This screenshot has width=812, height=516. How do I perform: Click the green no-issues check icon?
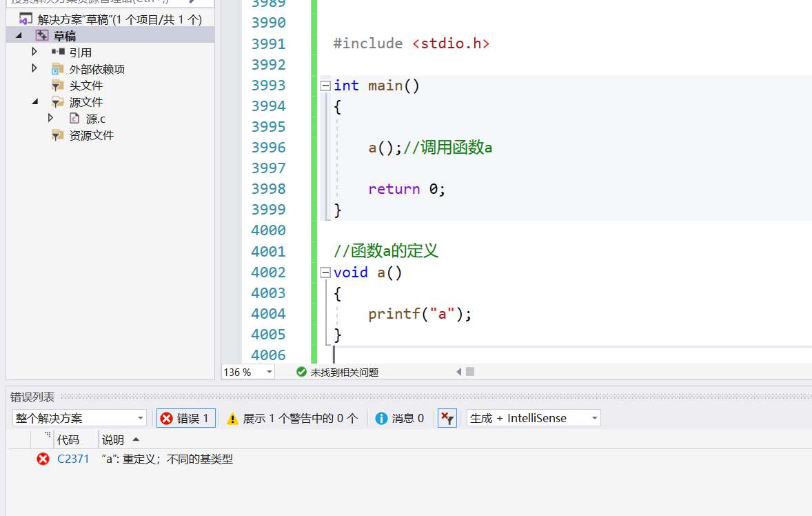301,372
